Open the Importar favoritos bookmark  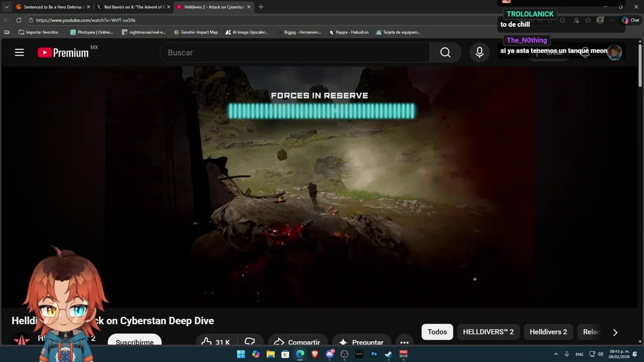pos(38,32)
